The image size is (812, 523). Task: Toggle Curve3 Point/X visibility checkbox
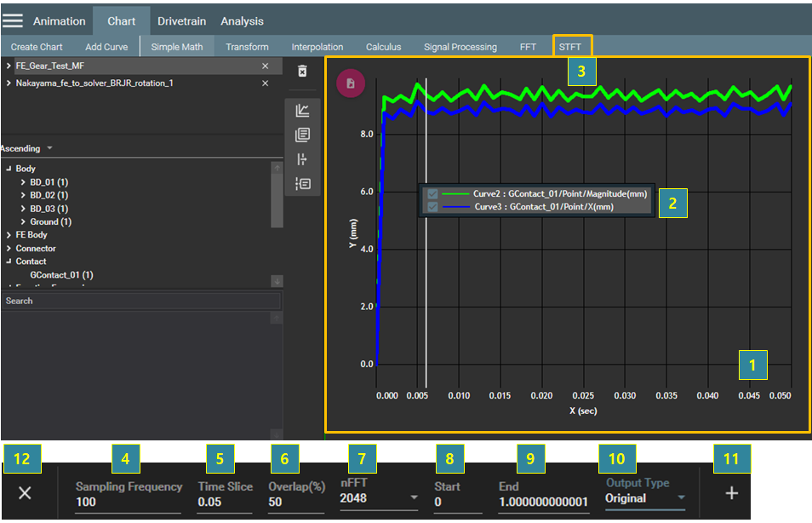[432, 207]
